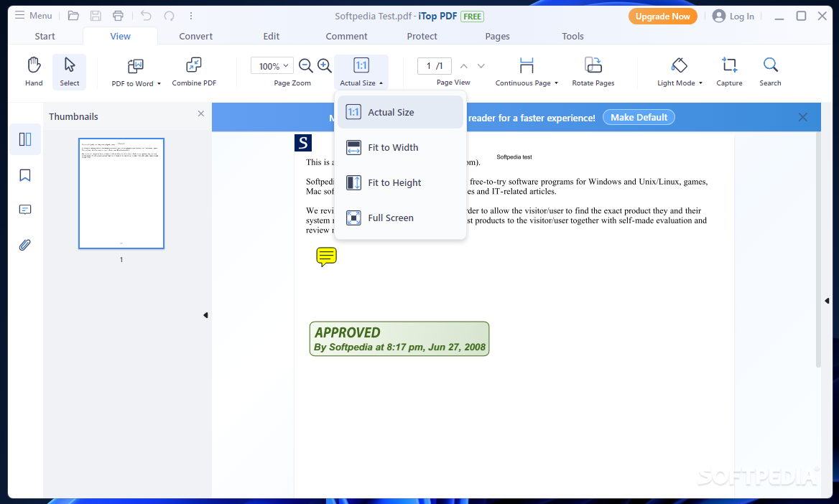839x504 pixels.
Task: Choose Fit to Height option
Action: click(400, 182)
